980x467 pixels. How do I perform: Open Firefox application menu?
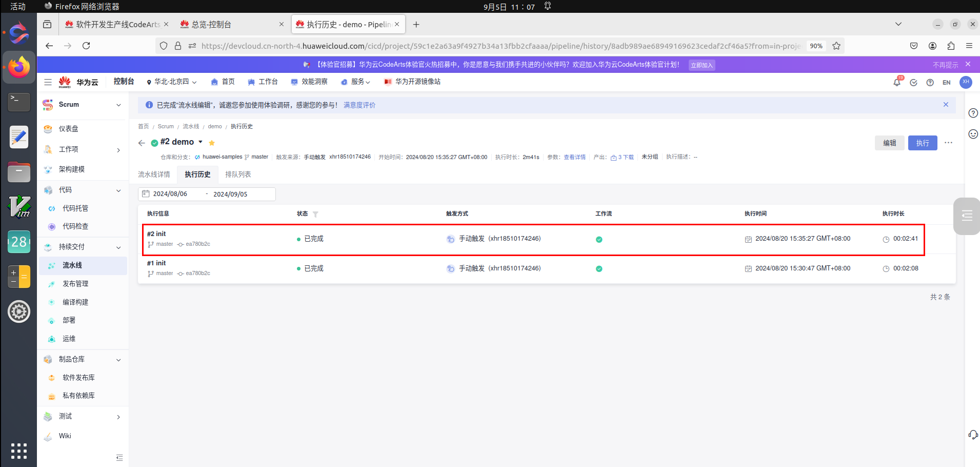pyautogui.click(x=969, y=46)
